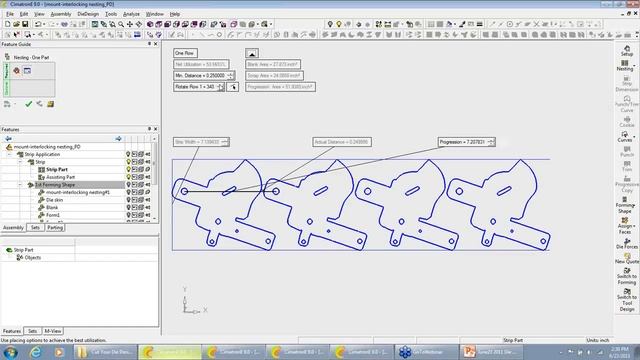Collapse the Strip Application tree node
640x360 pixels.
coord(10,154)
